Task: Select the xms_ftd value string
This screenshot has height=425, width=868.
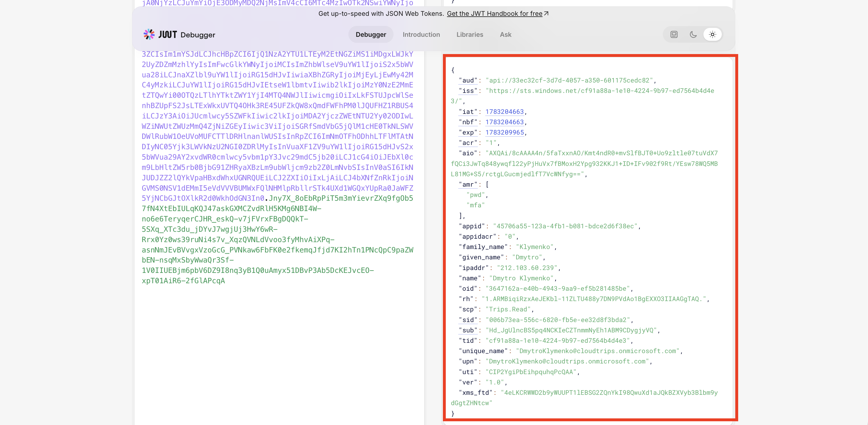Action: click(585, 398)
